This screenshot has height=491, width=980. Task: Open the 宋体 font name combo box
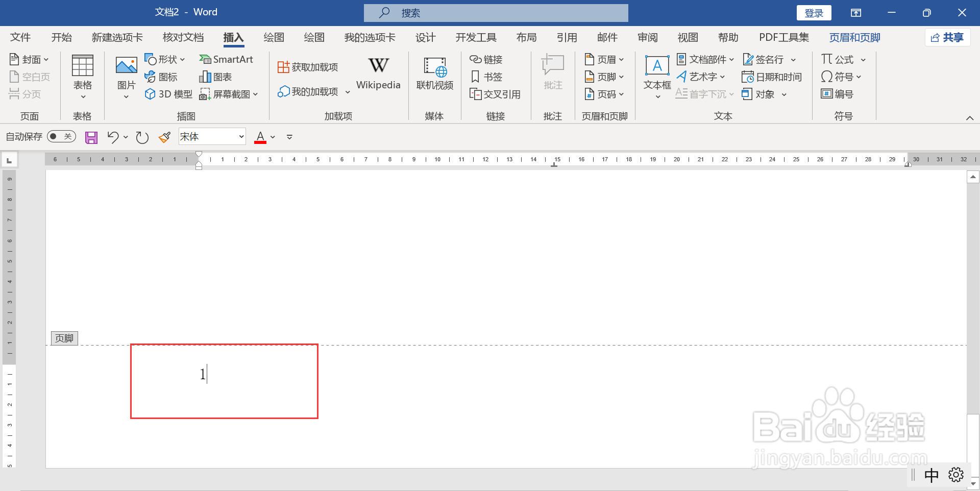(212, 137)
